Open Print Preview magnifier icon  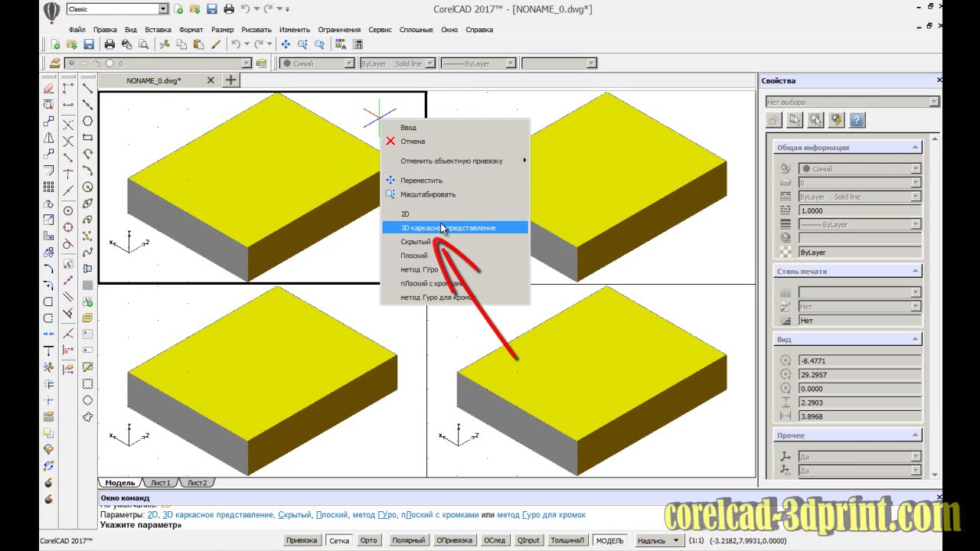point(143,44)
